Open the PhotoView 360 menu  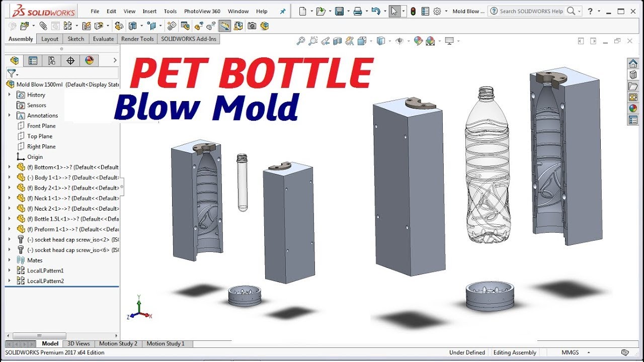click(202, 11)
